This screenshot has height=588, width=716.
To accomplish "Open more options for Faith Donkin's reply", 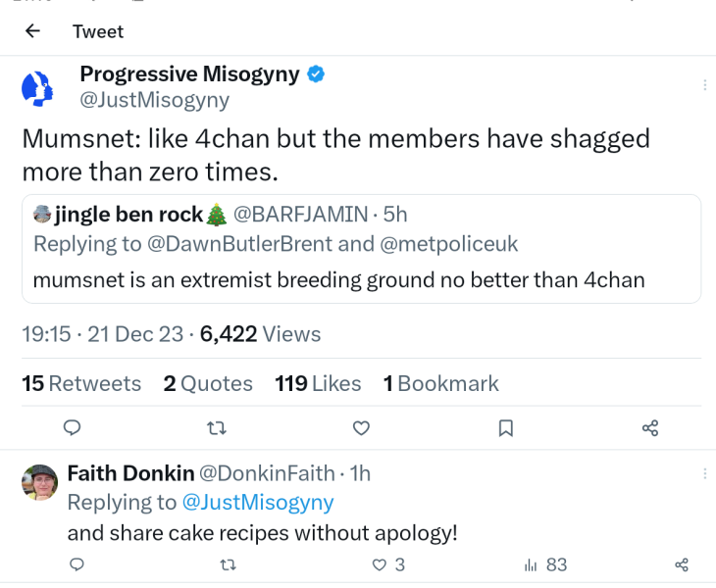I will coord(704,474).
